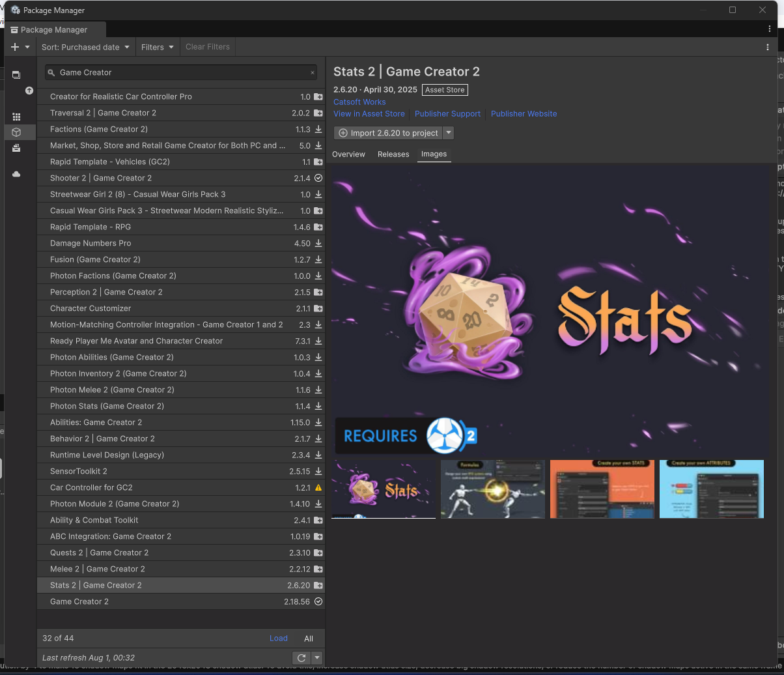The image size is (784, 675).
Task: Open the Filters dropdown
Action: point(158,47)
